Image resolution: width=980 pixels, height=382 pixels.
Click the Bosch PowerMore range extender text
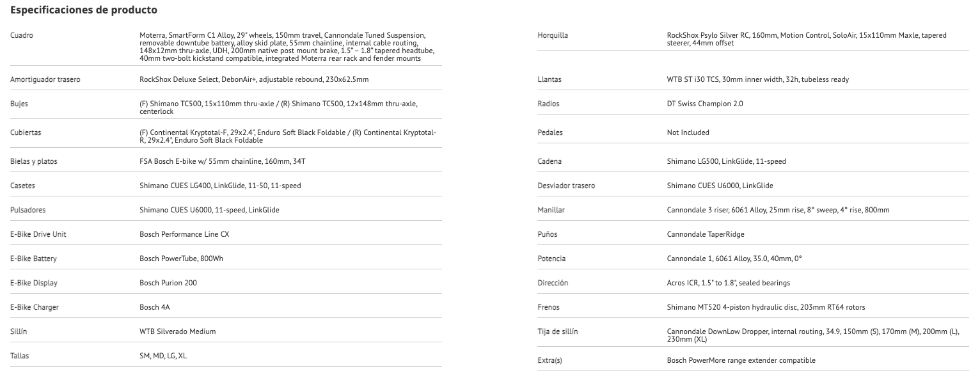point(741,360)
